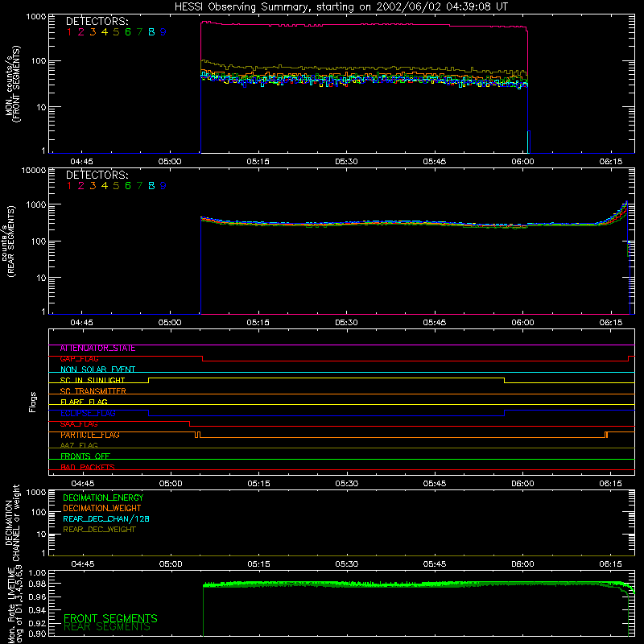Viewport: 644px width, 644px height.
Task: Select detector 1 in the front segments legend
Action: (x=69, y=32)
